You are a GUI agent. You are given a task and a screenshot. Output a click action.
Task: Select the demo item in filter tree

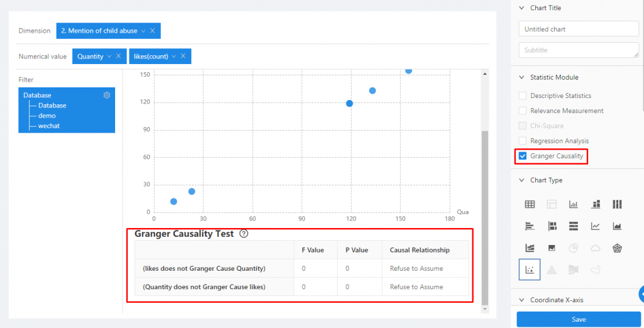click(x=47, y=116)
